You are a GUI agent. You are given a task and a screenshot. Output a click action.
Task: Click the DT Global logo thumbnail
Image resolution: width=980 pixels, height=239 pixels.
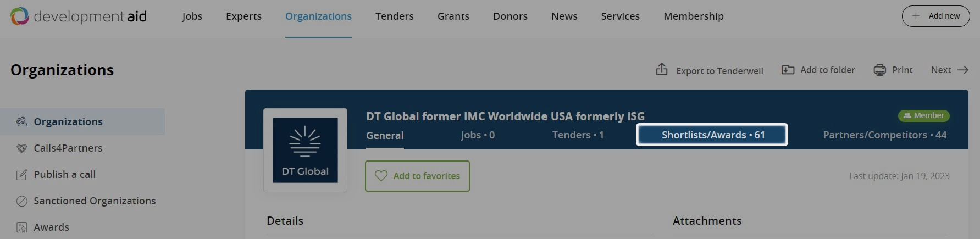click(x=305, y=150)
